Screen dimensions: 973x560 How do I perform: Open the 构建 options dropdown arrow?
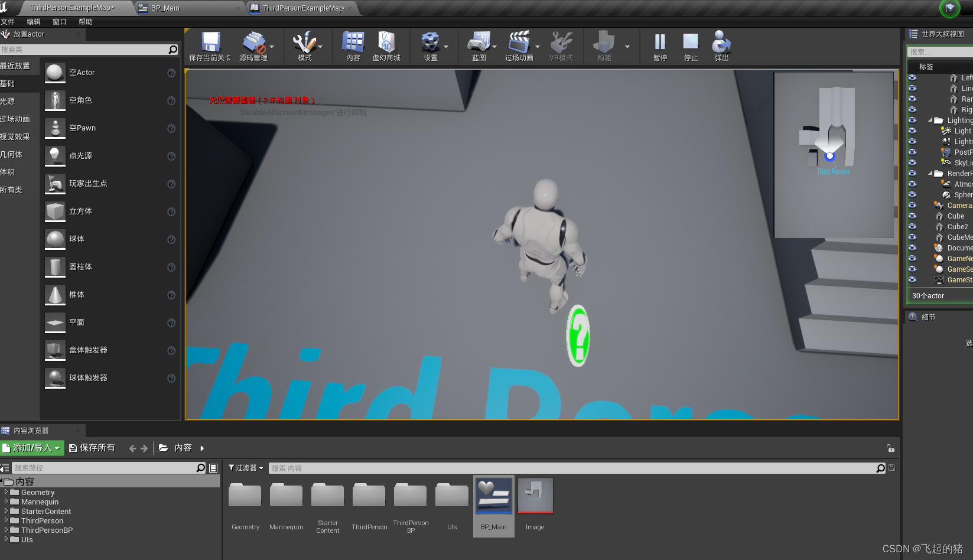tap(627, 46)
